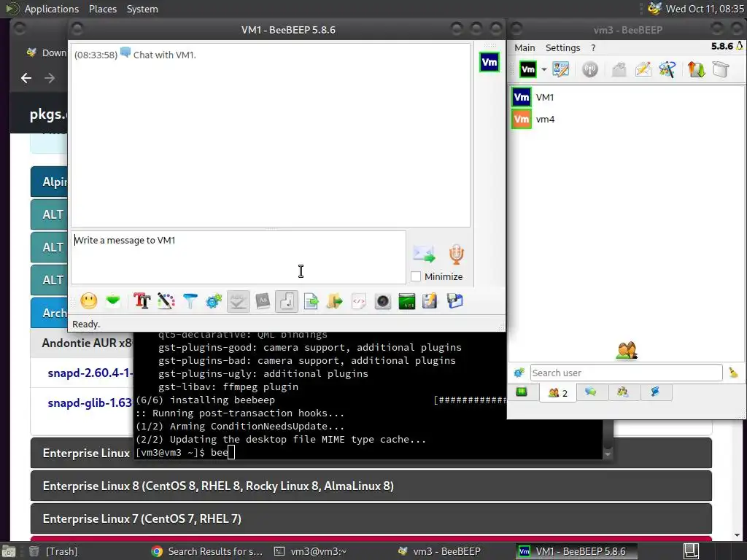Click edit profile vCard icon
The height and width of the screenshot is (560, 747).
click(561, 69)
